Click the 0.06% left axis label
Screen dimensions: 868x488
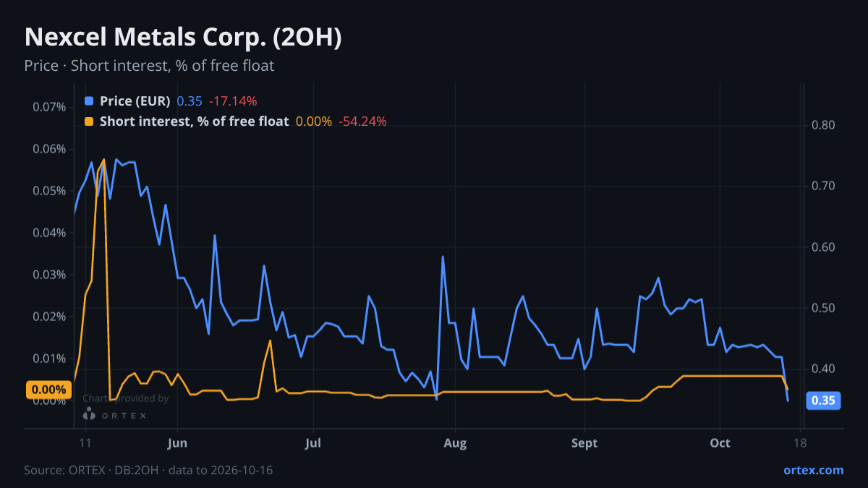coord(49,149)
